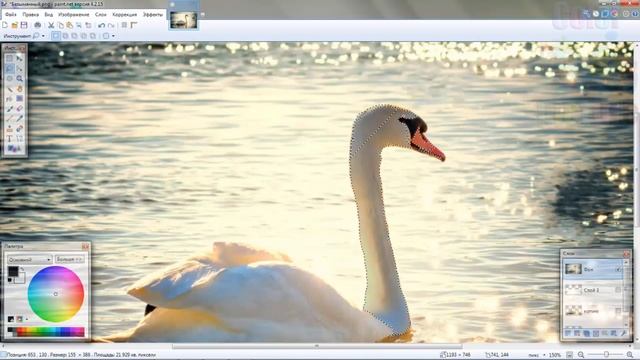The width and height of the screenshot is (640, 360).
Task: Open the Файл menu
Action: pyautogui.click(x=11, y=14)
